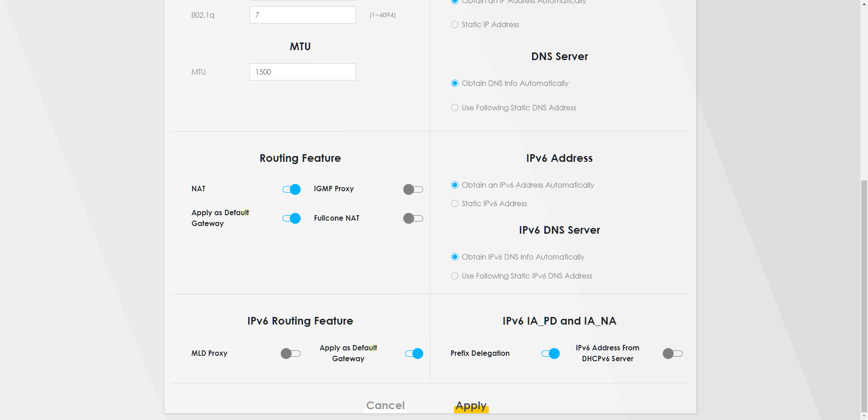Select Obtain DNS Info Automatically
Image resolution: width=868 pixels, height=420 pixels.
click(x=455, y=83)
